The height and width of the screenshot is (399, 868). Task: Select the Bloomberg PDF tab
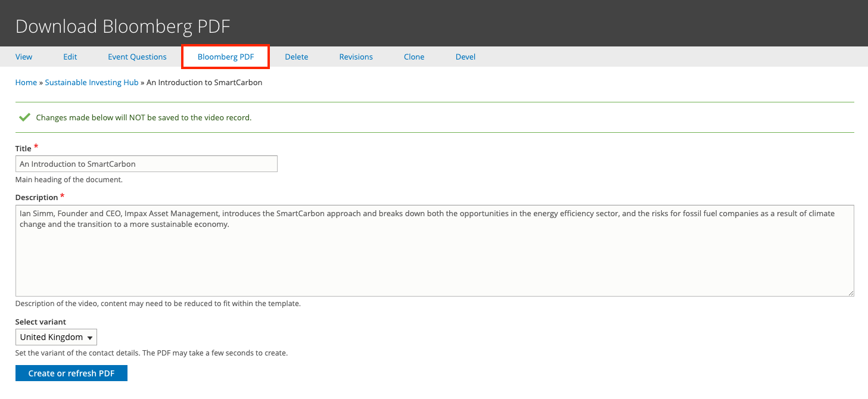(226, 57)
